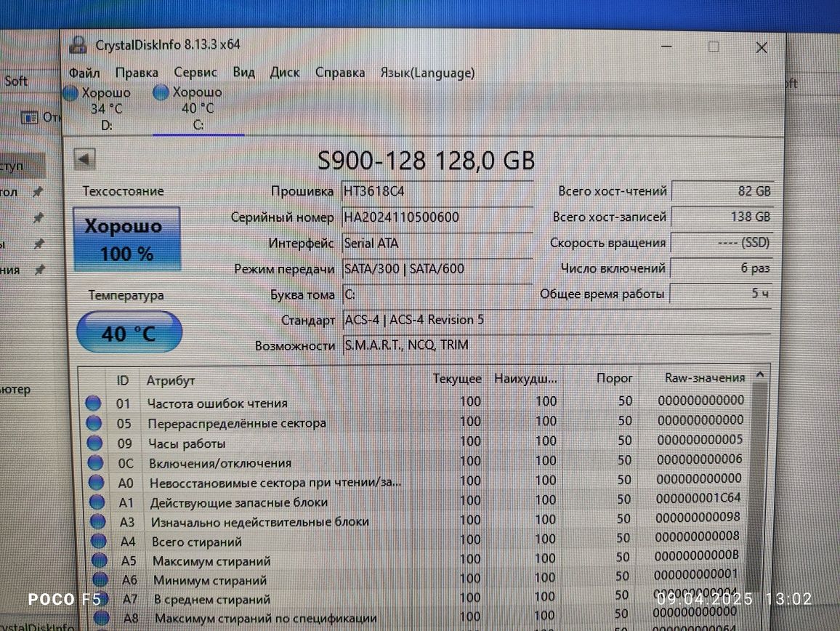This screenshot has width=840, height=631.
Task: Close the CrystalDiskInfo window
Action: (762, 48)
